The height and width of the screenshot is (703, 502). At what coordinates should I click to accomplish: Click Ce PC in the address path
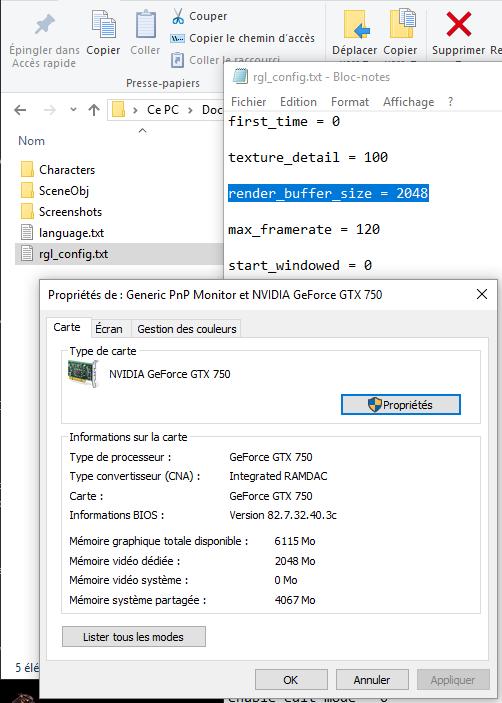point(163,110)
